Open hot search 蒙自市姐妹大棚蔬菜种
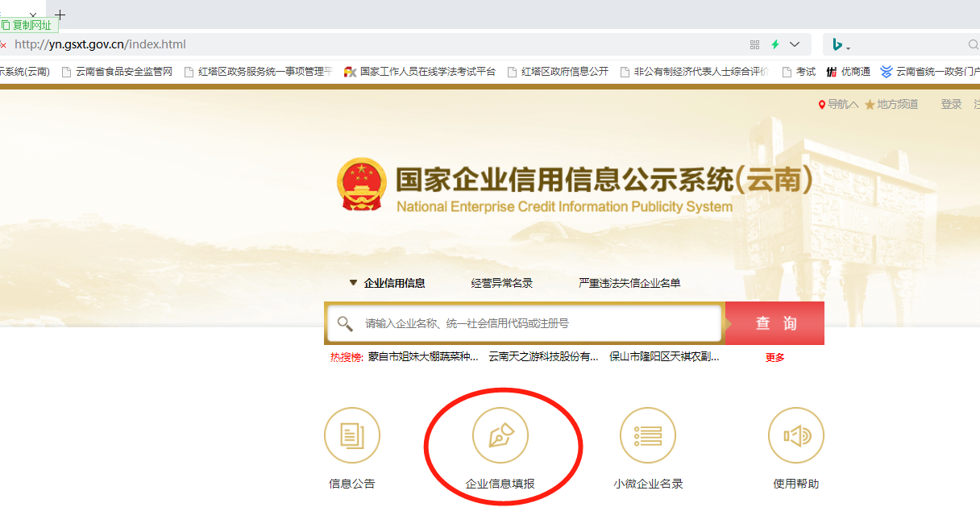This screenshot has width=980, height=528. (x=423, y=357)
